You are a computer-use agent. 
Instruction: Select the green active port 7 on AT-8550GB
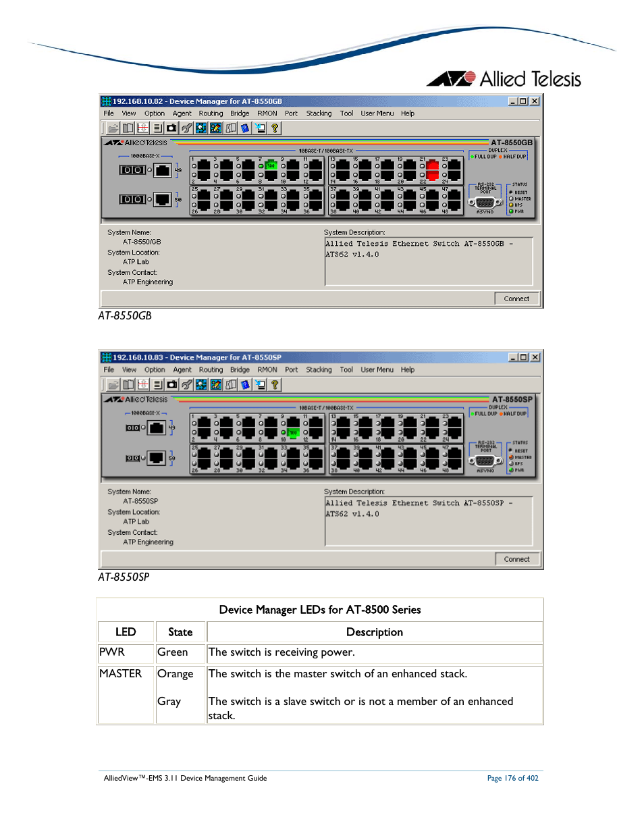pos(271,165)
